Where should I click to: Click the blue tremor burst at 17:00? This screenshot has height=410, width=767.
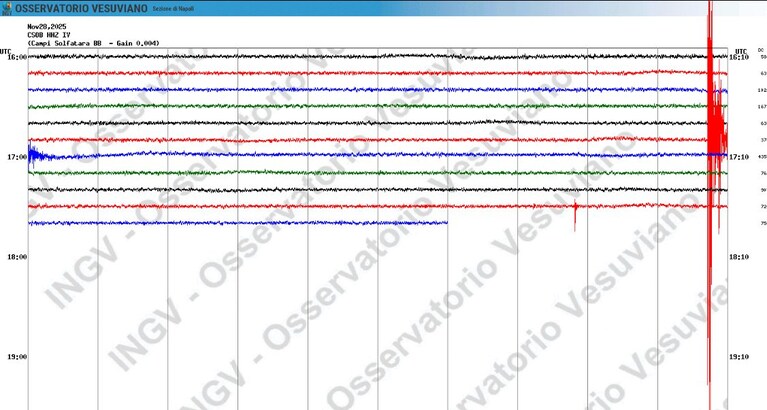39,156
